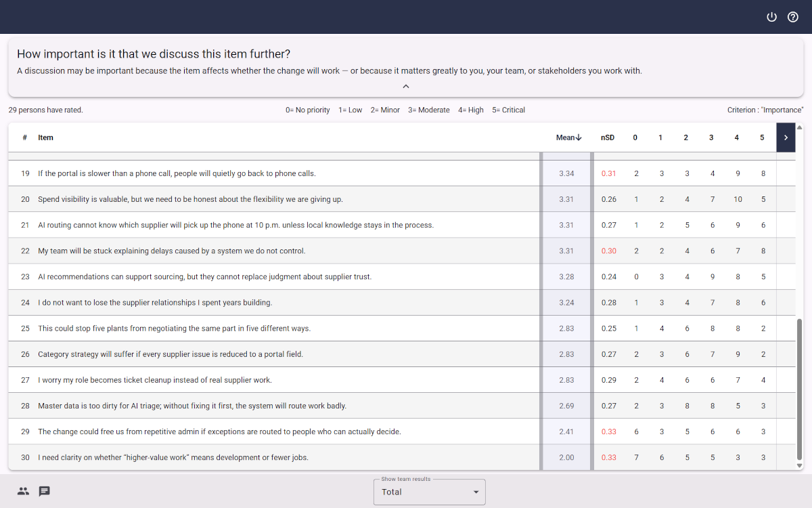Open the participants group icon
Image resolution: width=812 pixels, height=508 pixels.
coord(23,492)
